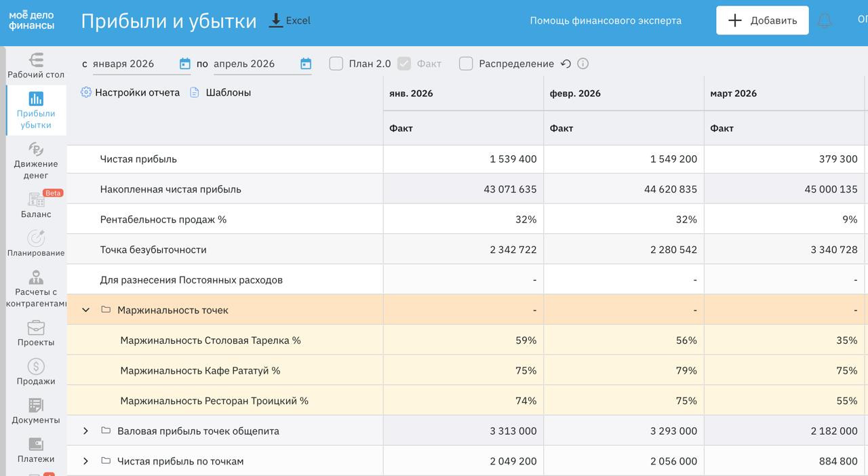
Task: Export the report to Excel
Action: click(290, 20)
